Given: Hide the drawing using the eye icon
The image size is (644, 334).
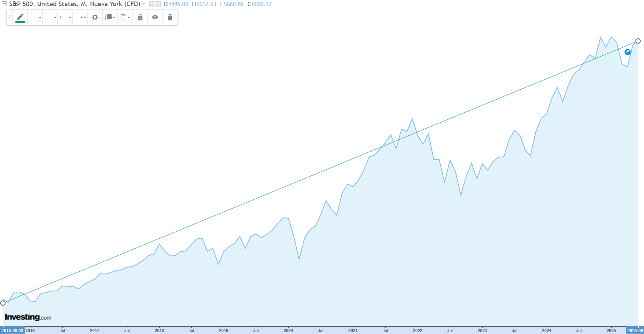Looking at the screenshot, I should (155, 17).
